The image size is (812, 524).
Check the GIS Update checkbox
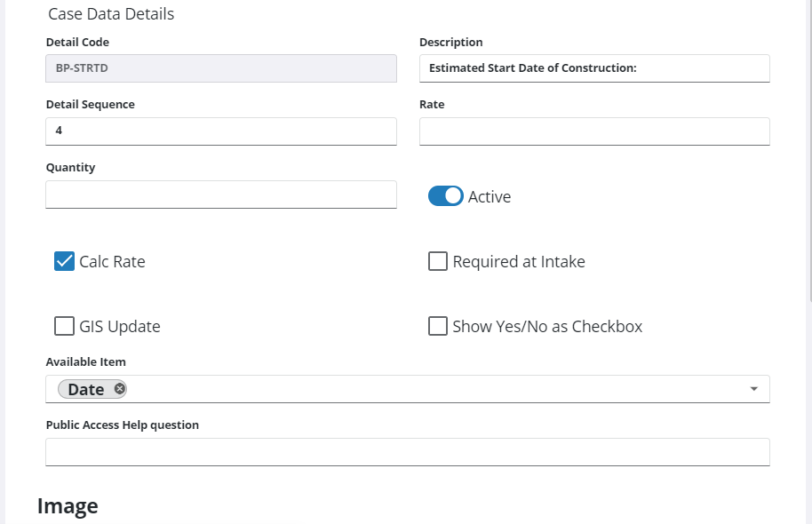click(x=64, y=326)
